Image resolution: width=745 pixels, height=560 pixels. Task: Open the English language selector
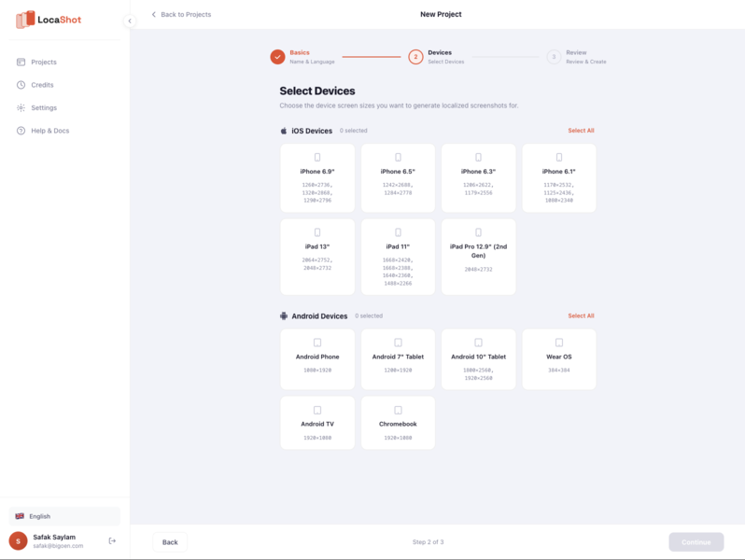[64, 516]
